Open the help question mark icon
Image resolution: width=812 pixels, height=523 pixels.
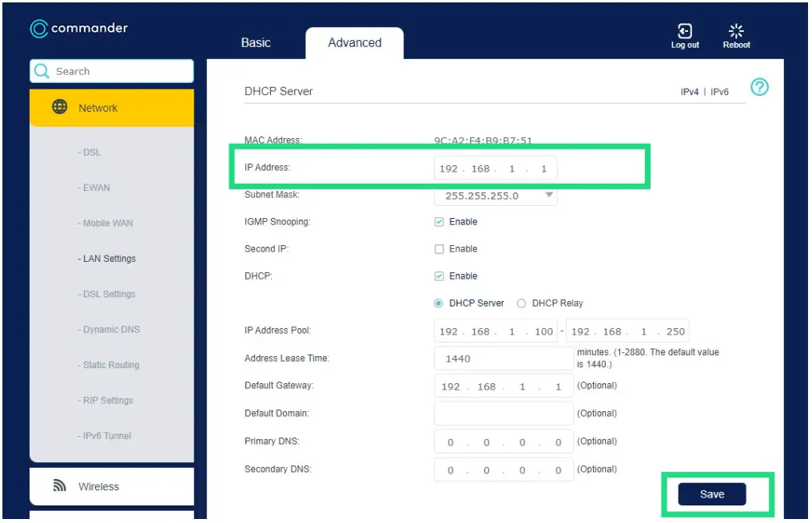click(759, 87)
